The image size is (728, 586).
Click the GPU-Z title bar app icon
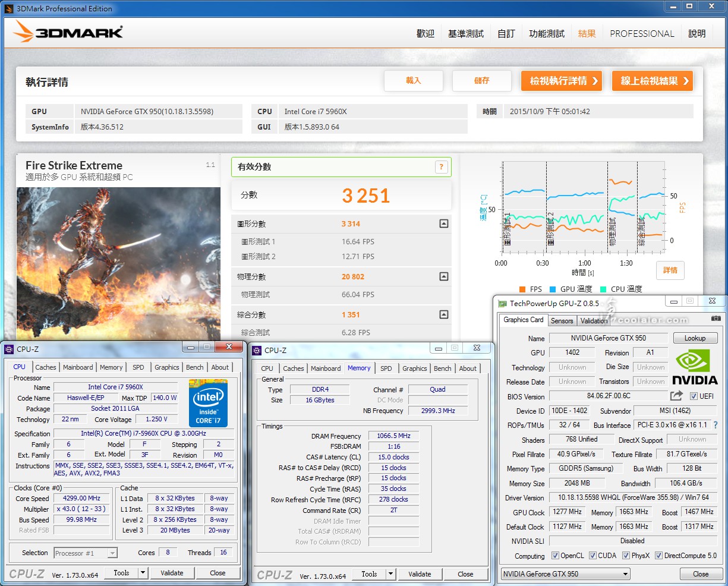[503, 304]
